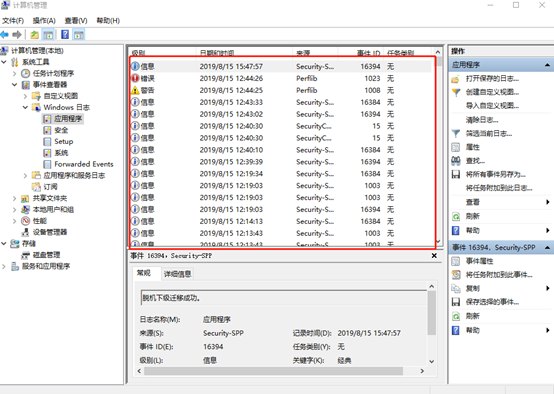Click 清除日志 action
554x394 pixels.
point(482,120)
